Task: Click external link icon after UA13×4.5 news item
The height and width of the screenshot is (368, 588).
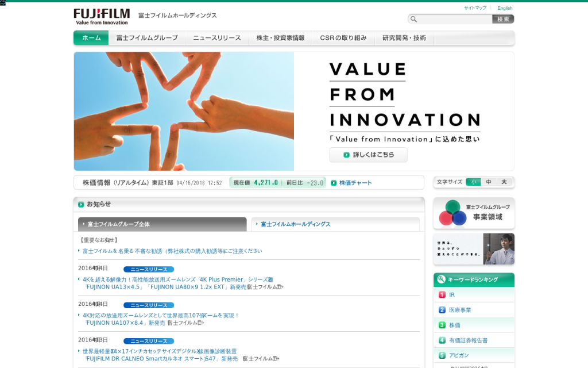Action: click(281, 287)
